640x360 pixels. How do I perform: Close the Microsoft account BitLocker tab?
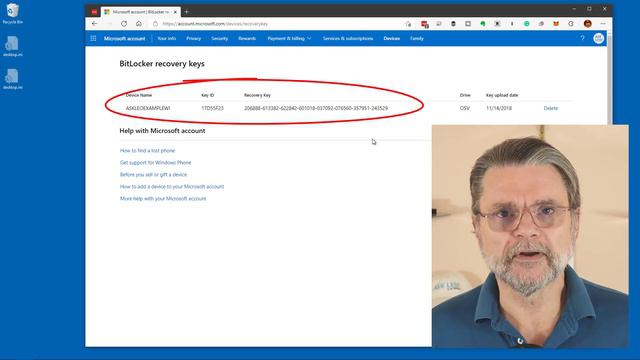pos(175,12)
